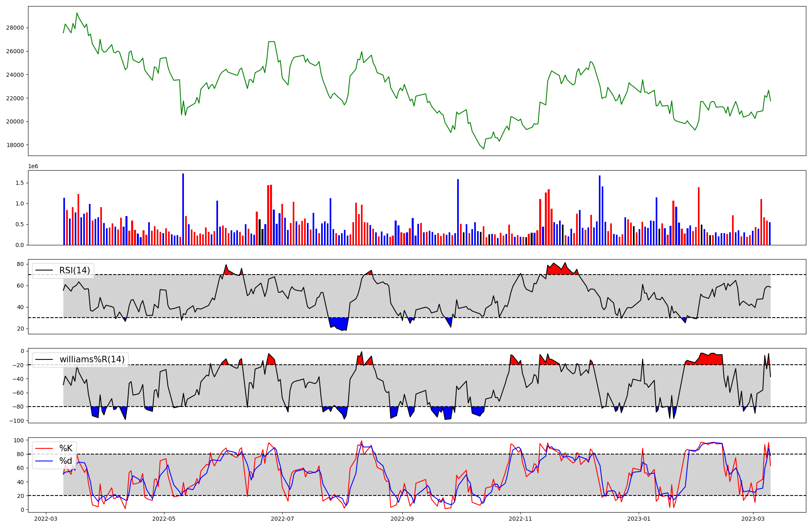Click the 28000 price axis tick label
Image resolution: width=812 pixels, height=528 pixels.
tap(15, 28)
